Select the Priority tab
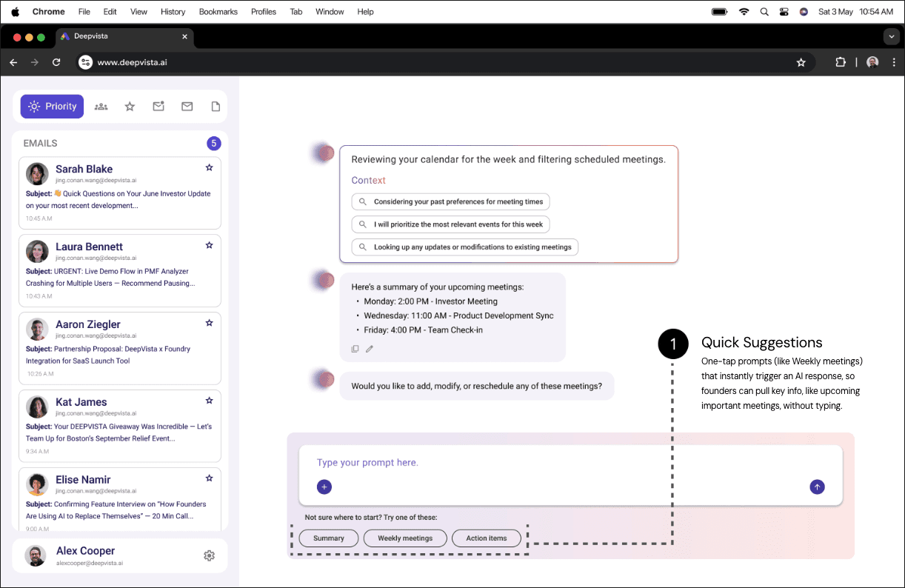 coord(52,107)
